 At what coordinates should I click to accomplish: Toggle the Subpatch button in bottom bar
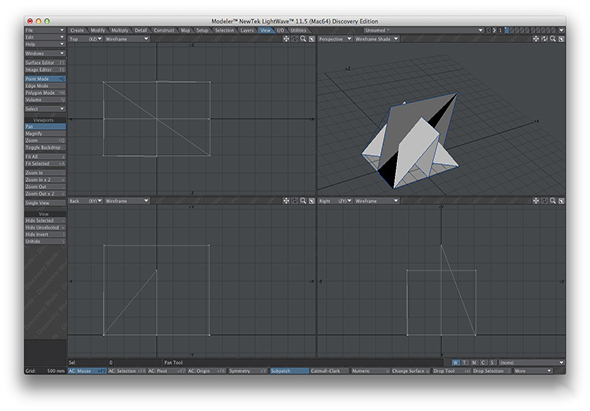289,371
